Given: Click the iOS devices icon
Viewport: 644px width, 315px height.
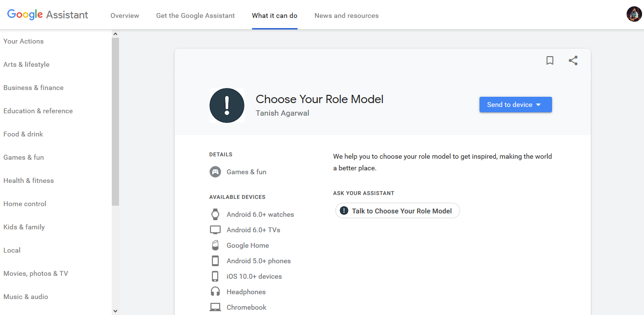Looking at the screenshot, I should [215, 276].
